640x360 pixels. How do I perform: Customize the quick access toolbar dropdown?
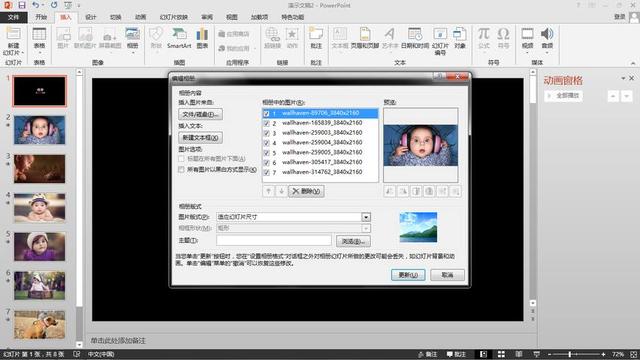tap(79, 5)
